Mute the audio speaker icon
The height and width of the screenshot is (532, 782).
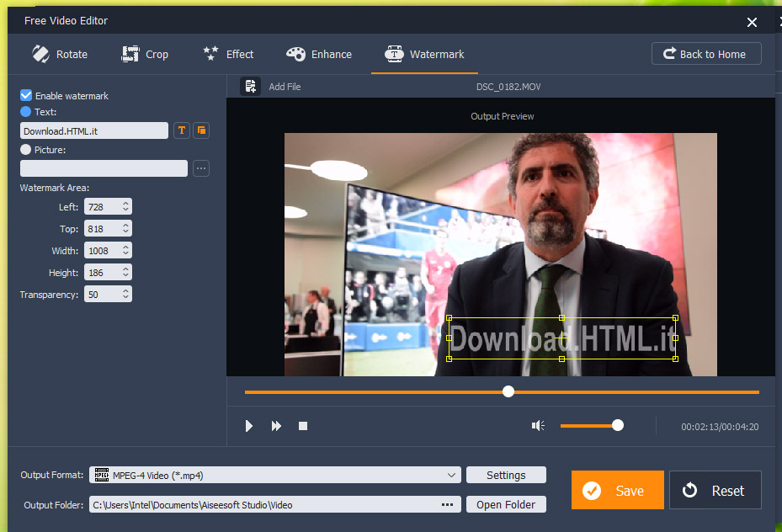[538, 426]
